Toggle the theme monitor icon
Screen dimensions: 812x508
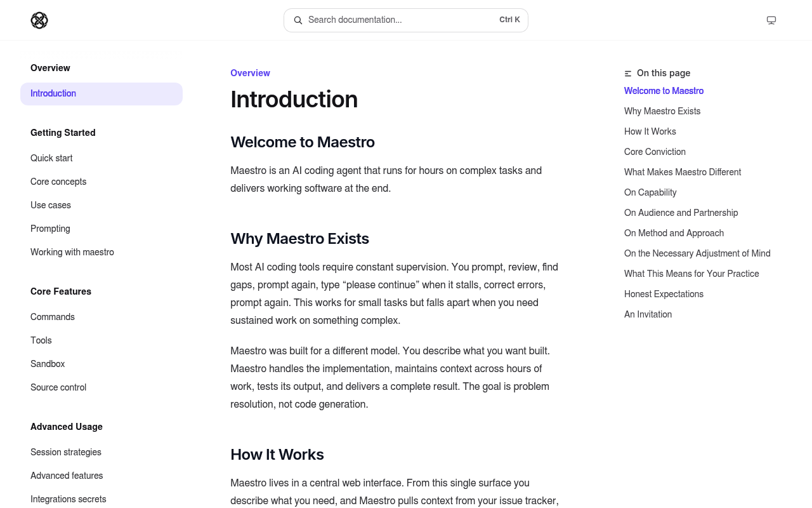tap(771, 20)
